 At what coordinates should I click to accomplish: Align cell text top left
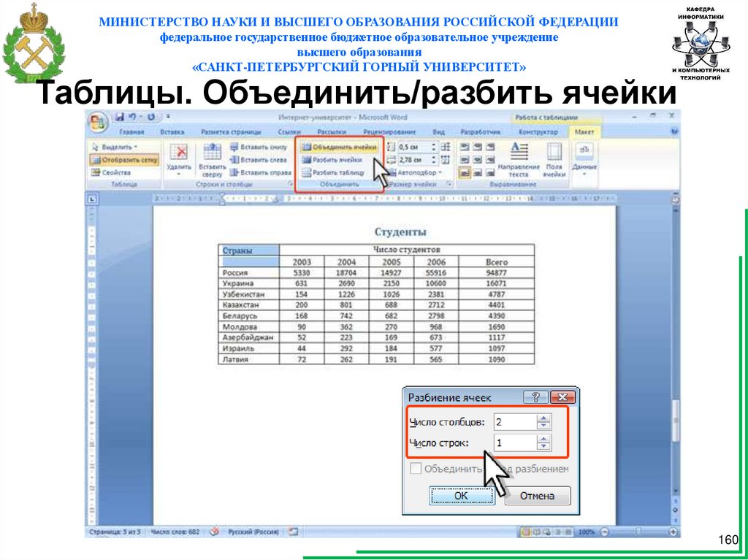tap(465, 147)
